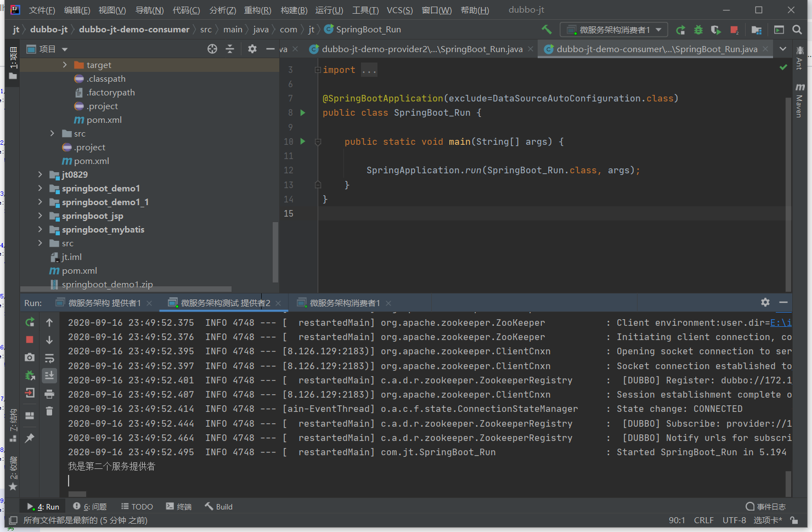812x532 pixels.
Task: Expand the springboot_demo1 module
Action: click(x=40, y=188)
